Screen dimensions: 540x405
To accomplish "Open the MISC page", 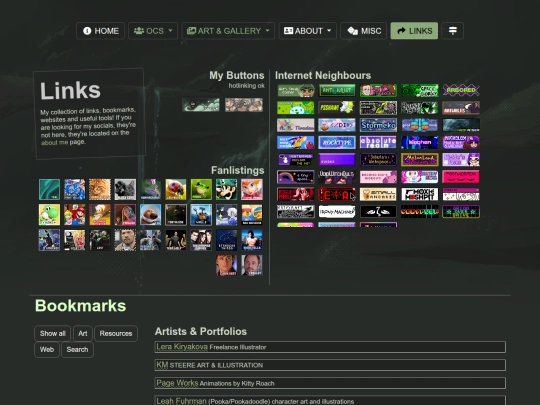I will pyautogui.click(x=364, y=31).
